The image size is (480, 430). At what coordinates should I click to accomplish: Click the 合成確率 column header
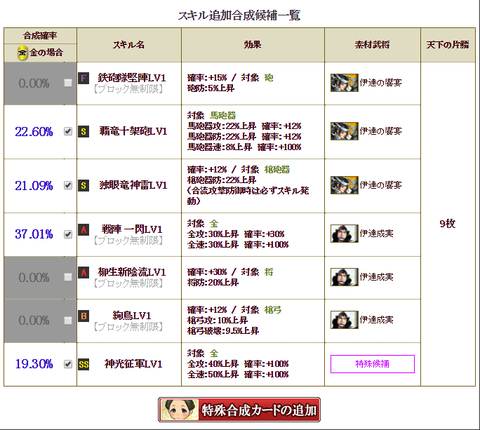click(40, 35)
